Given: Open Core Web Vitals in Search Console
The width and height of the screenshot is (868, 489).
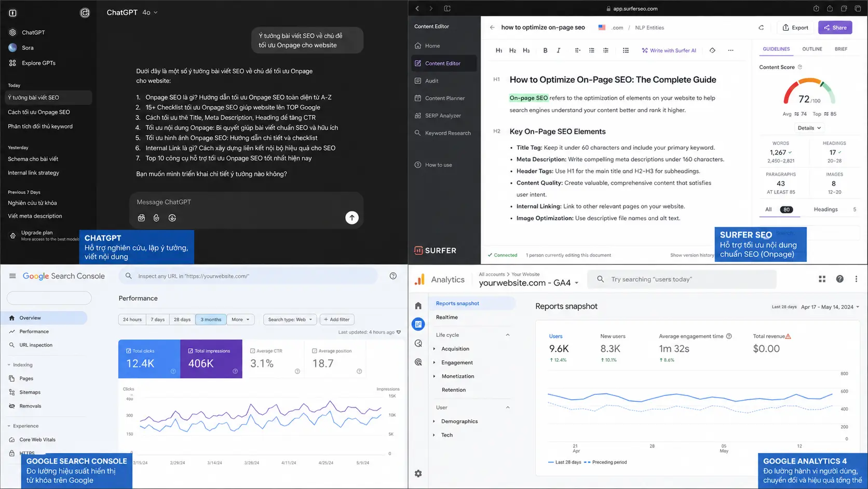Looking at the screenshot, I should pos(37,440).
